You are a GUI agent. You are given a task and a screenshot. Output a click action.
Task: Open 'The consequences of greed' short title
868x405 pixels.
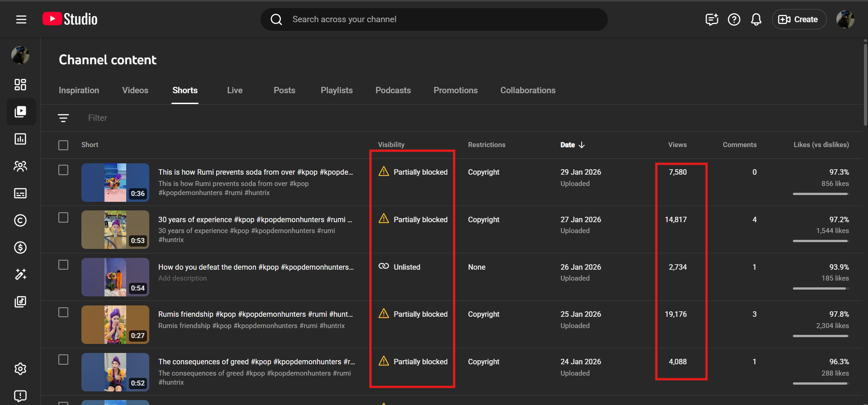click(x=256, y=362)
